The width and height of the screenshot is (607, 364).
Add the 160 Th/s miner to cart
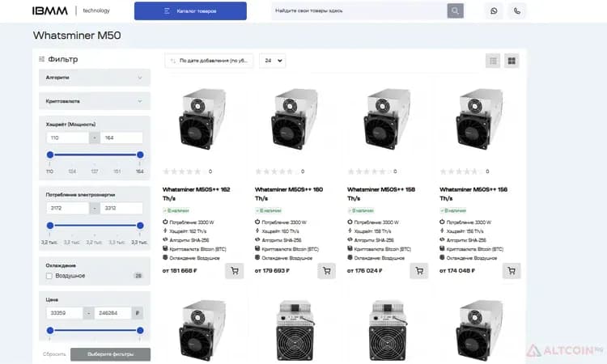coord(327,271)
